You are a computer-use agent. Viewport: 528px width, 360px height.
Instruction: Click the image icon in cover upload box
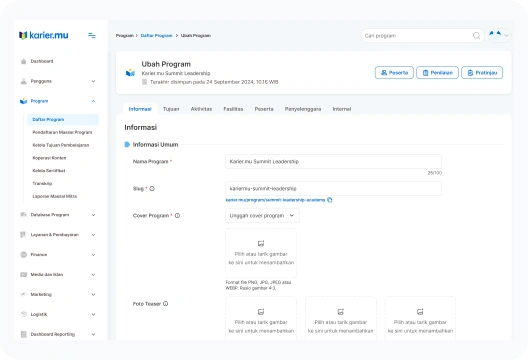point(261,243)
